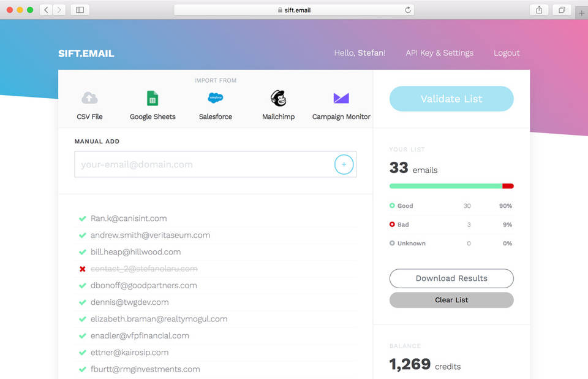Open Safari share icon
The width and height of the screenshot is (588, 379).
pyautogui.click(x=539, y=10)
